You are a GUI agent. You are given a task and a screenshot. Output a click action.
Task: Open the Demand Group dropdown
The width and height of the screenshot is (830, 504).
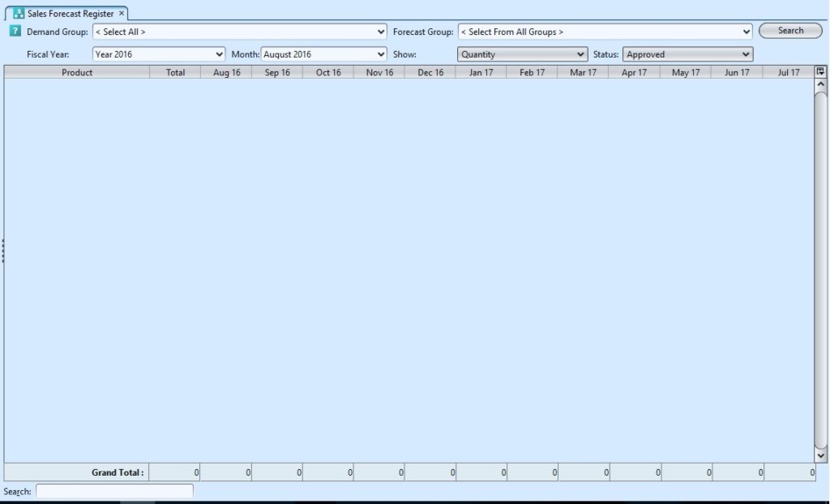240,32
